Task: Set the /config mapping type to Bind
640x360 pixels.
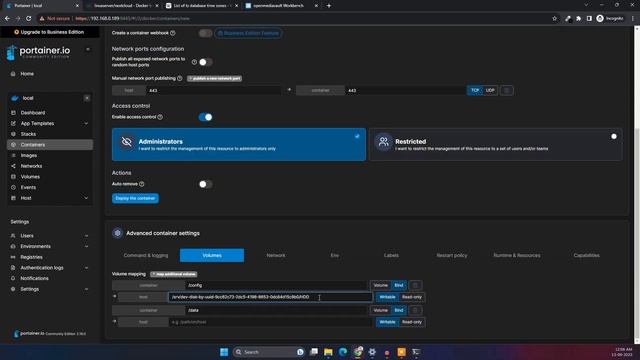Action: (x=399, y=285)
